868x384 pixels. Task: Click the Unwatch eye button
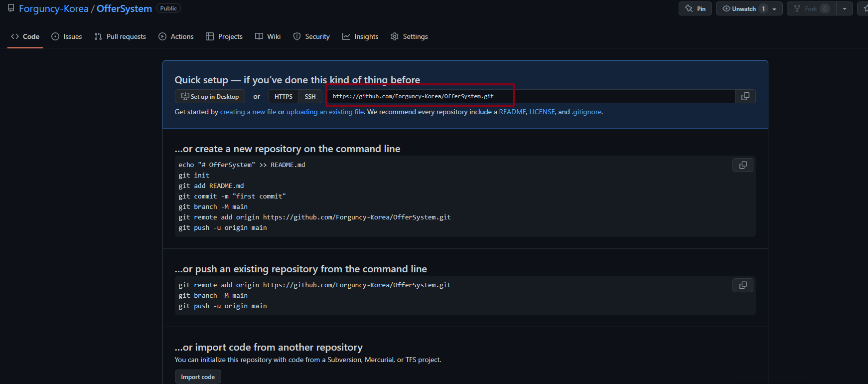(740, 9)
